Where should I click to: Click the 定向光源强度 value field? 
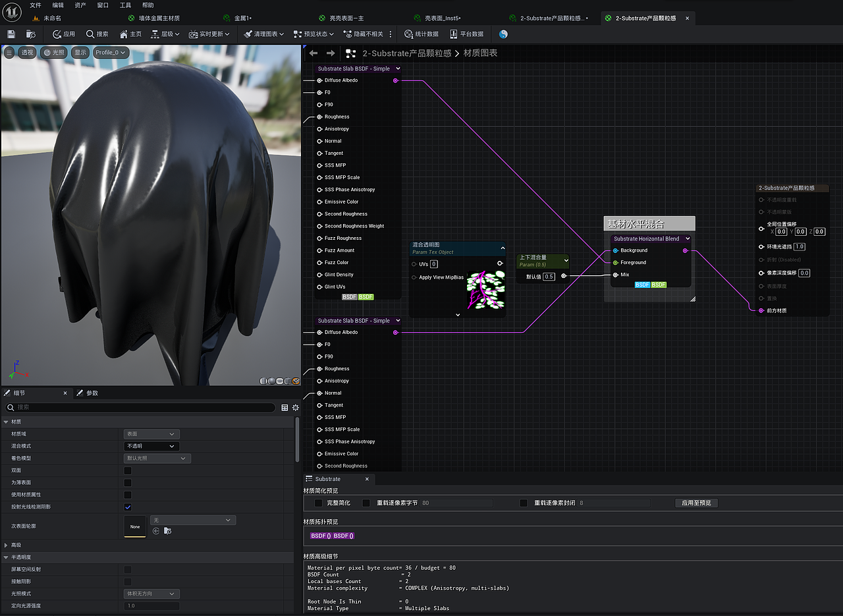(x=151, y=606)
